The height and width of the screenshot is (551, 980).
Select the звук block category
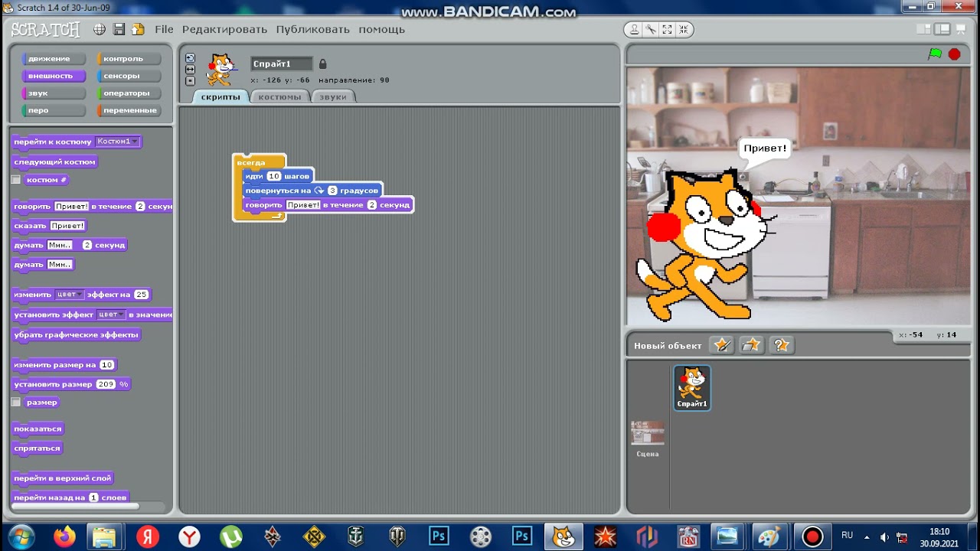pos(53,93)
